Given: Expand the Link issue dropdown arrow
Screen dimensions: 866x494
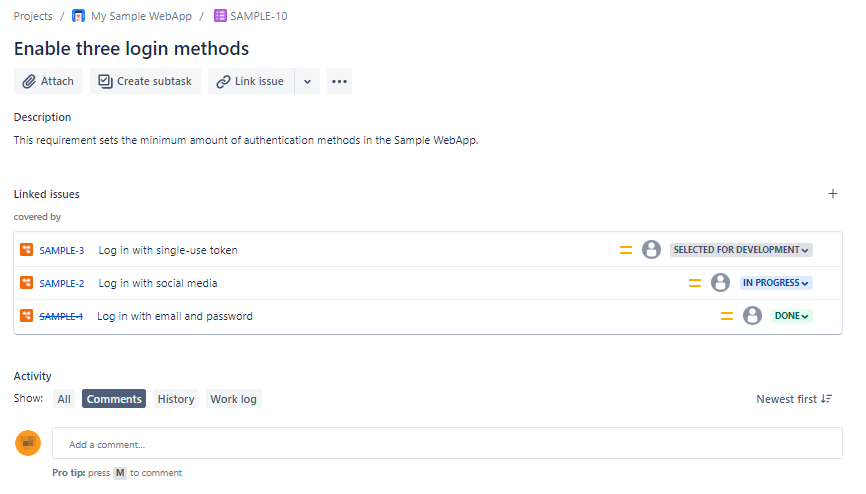Looking at the screenshot, I should click(x=307, y=82).
